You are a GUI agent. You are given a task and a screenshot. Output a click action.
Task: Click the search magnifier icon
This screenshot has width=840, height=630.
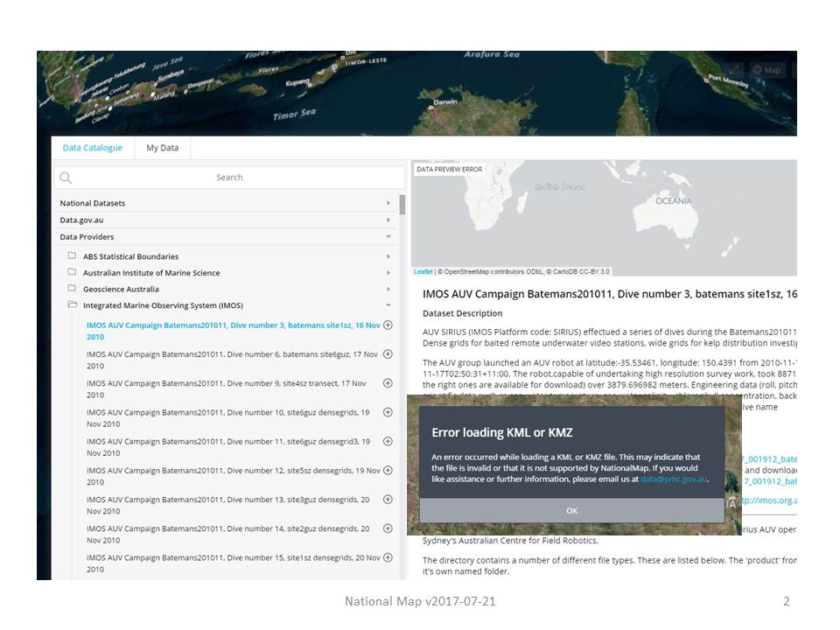(66, 178)
